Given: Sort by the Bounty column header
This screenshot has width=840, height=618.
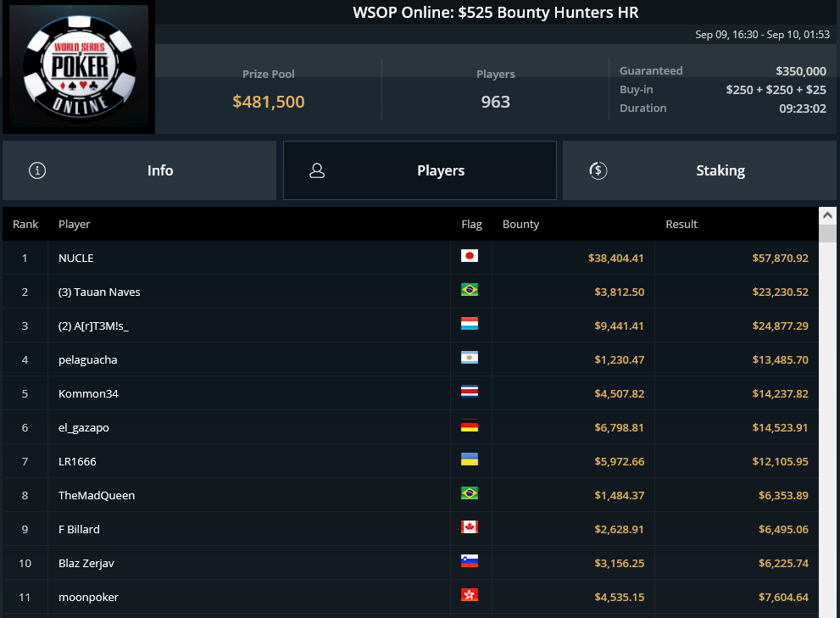Looking at the screenshot, I should [x=520, y=224].
